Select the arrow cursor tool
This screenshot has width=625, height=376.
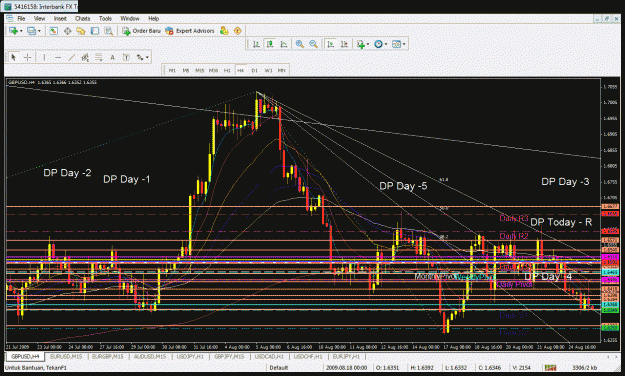[14, 57]
